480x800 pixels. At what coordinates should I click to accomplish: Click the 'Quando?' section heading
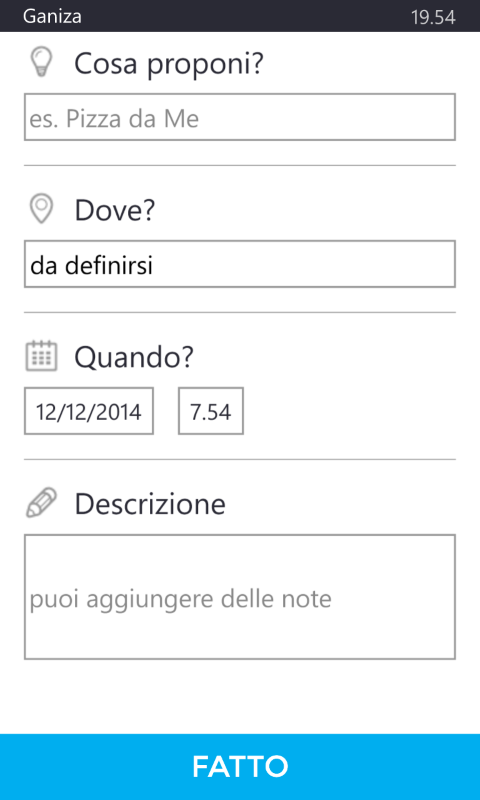pos(134,358)
